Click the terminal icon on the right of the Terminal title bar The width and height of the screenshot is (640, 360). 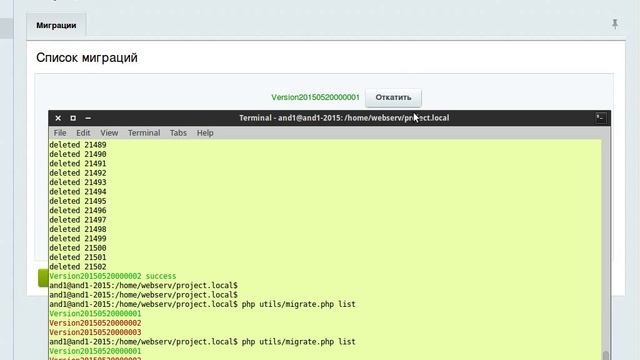click(600, 118)
